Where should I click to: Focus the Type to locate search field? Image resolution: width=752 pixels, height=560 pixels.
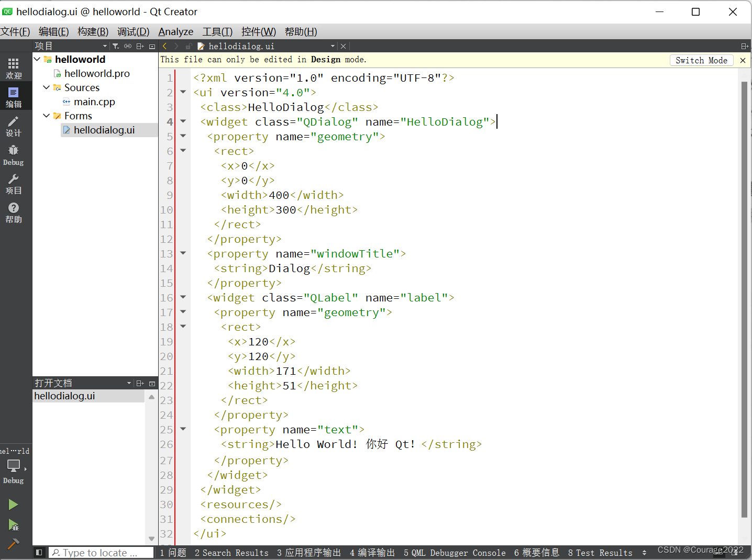click(102, 553)
